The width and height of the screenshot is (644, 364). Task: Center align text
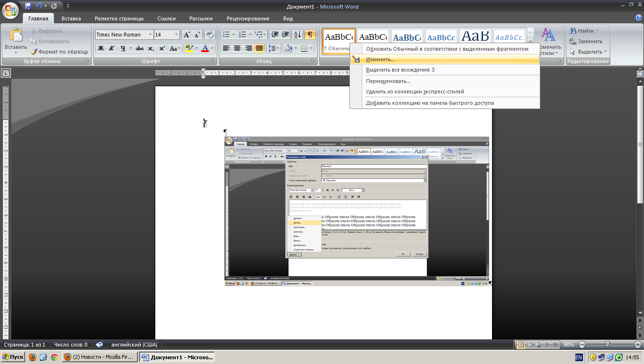[237, 48]
